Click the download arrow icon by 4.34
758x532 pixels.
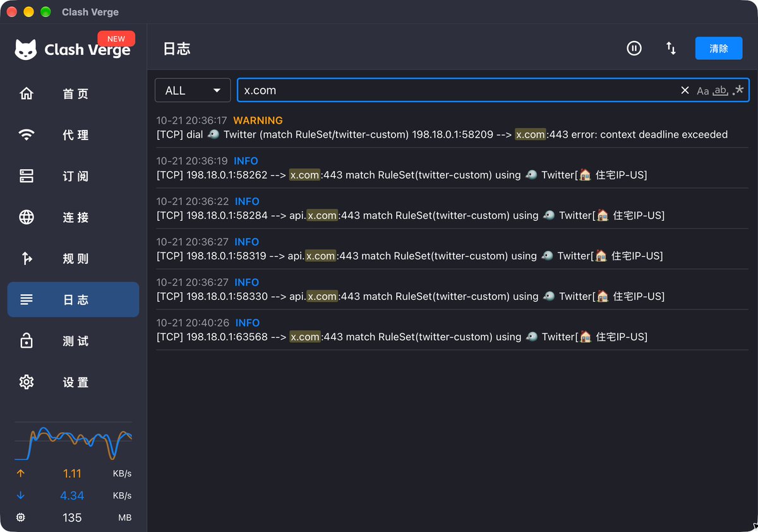pos(21,495)
